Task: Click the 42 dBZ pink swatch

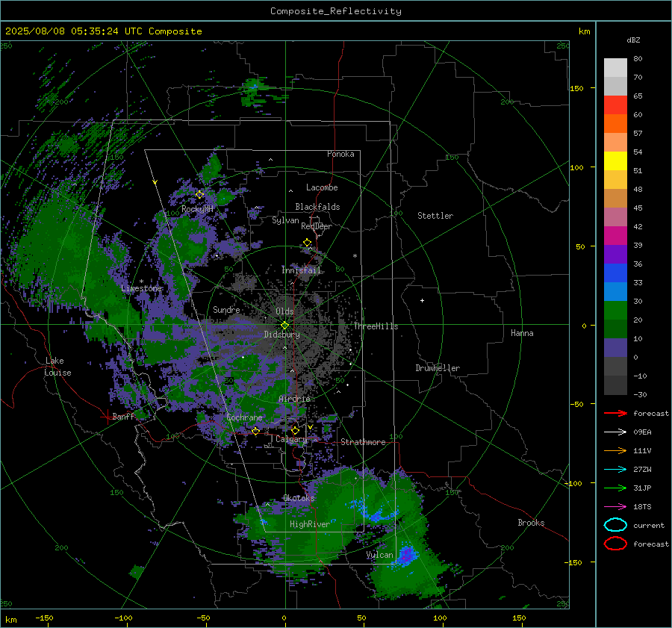Action: click(615, 217)
